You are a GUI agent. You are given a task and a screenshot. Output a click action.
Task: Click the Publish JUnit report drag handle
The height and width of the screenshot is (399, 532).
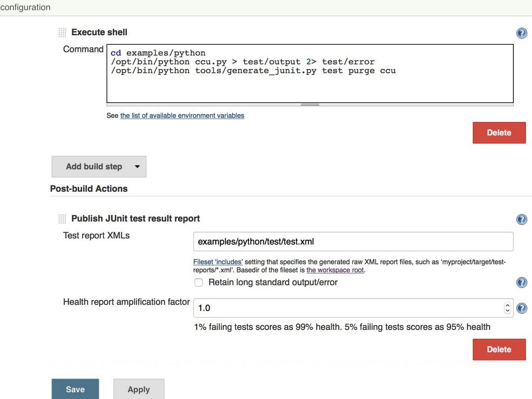coord(62,219)
